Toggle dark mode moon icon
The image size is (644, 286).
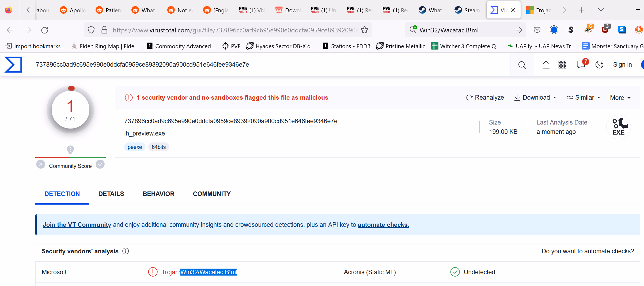click(599, 65)
